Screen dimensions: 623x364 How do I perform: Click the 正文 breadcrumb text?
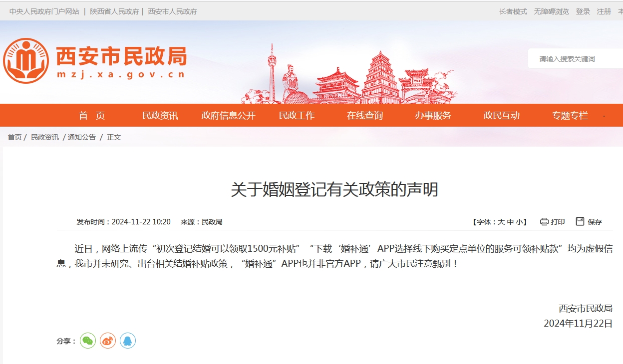click(x=114, y=137)
